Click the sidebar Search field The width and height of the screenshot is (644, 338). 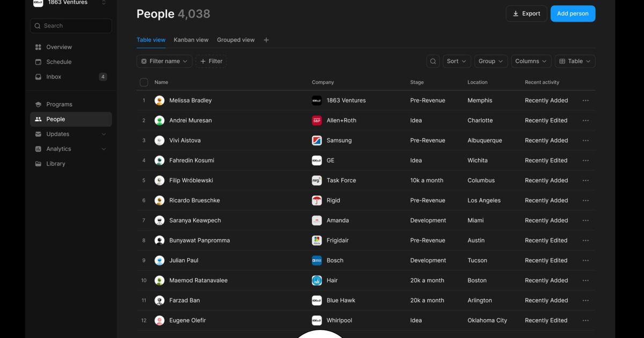[70, 25]
